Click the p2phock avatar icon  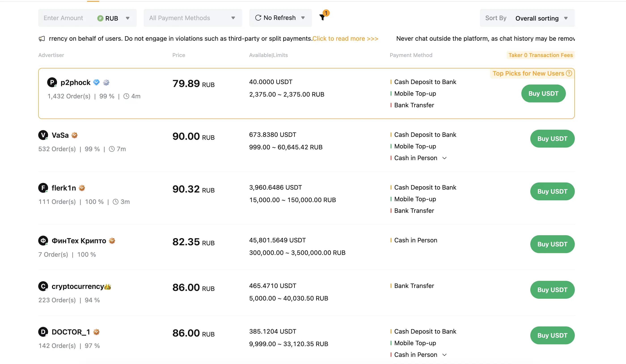52,82
